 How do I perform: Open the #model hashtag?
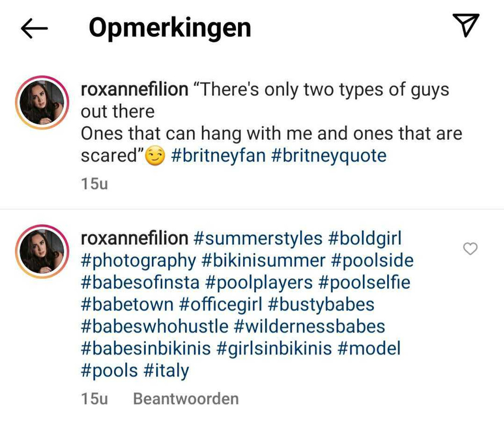coord(369,348)
